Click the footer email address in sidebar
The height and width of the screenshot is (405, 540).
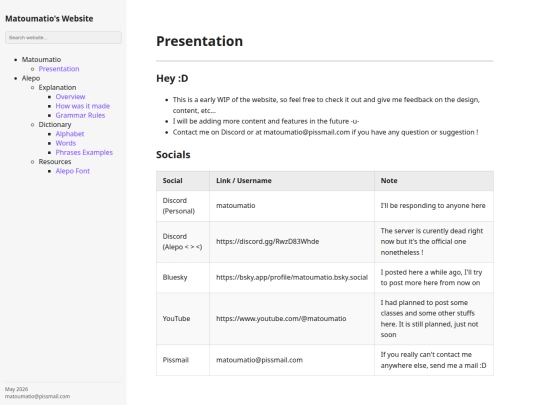pos(38,396)
